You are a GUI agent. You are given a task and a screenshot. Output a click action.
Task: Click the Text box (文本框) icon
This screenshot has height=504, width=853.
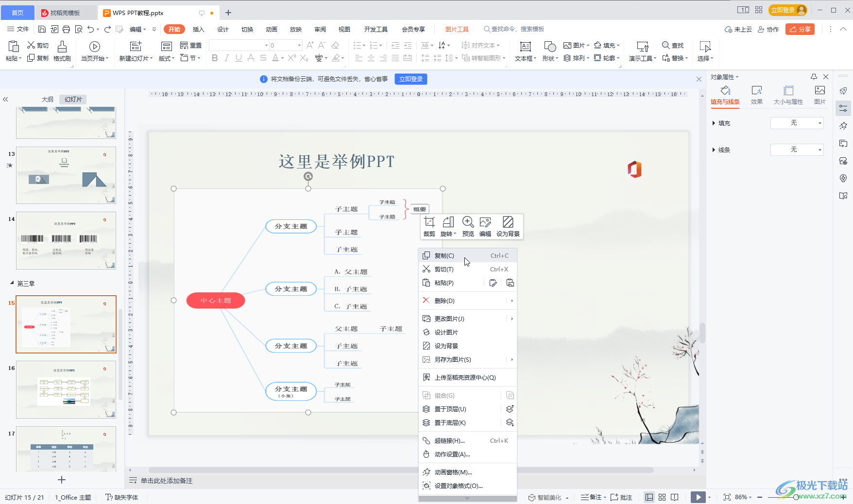click(x=525, y=47)
